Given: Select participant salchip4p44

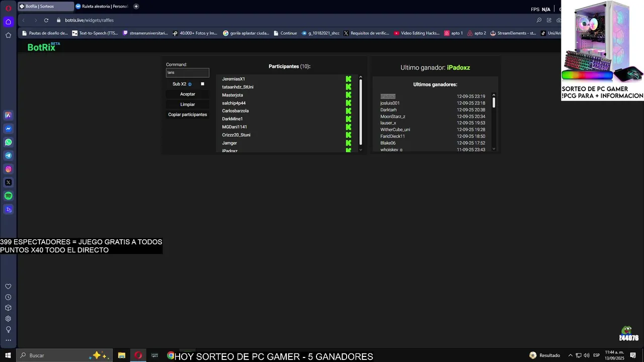Looking at the screenshot, I should [234, 103].
